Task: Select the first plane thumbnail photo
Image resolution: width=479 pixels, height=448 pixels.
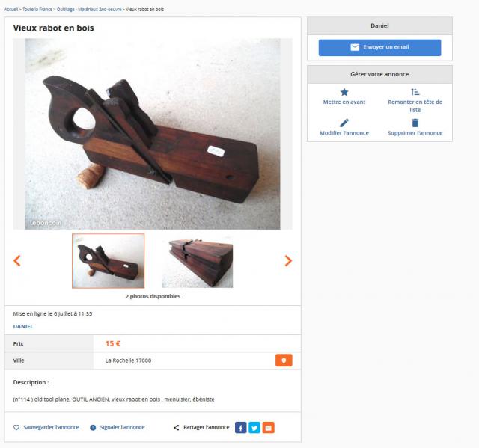Action: pos(108,261)
